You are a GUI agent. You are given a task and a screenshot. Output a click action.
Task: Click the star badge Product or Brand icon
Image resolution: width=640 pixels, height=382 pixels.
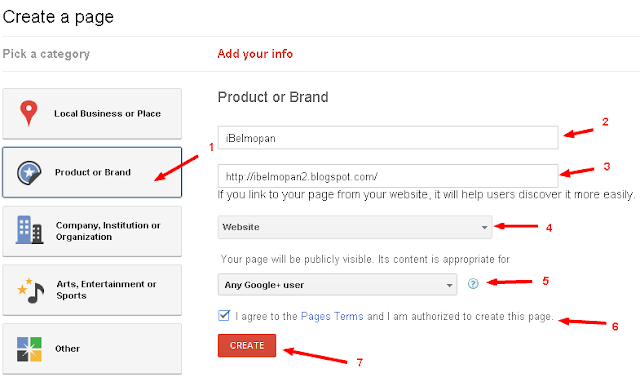pos(29,173)
